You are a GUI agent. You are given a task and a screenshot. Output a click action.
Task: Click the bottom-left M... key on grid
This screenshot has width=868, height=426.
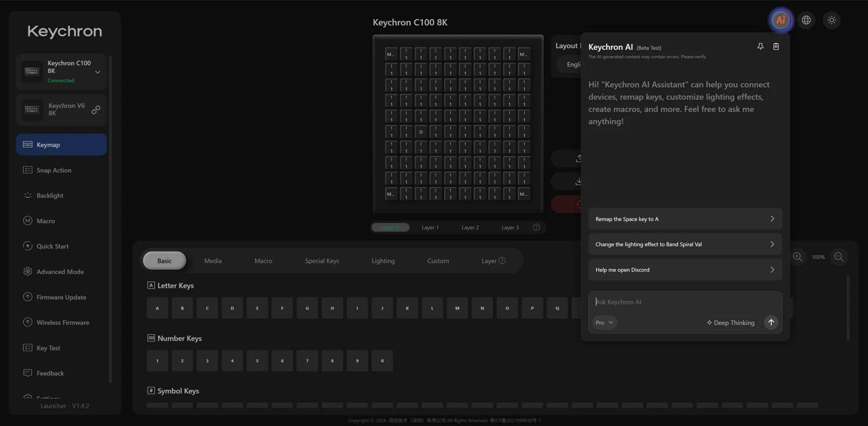pyautogui.click(x=391, y=194)
